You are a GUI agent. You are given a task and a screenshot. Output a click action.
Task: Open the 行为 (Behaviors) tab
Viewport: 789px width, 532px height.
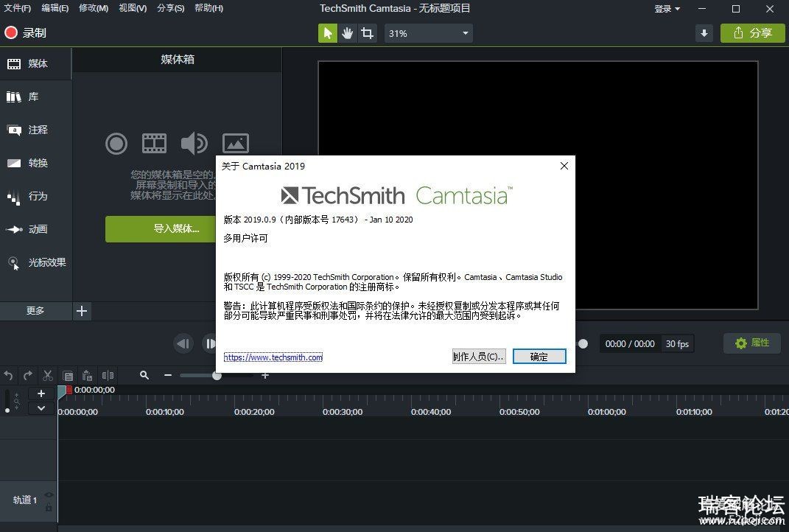pos(35,196)
